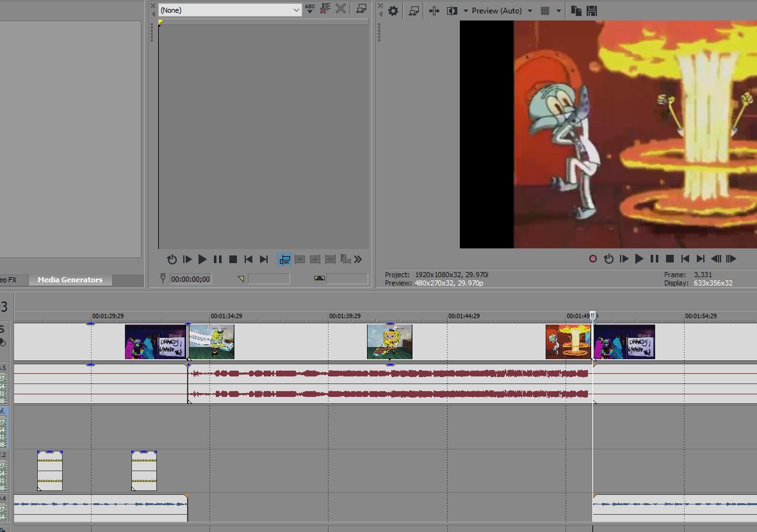Click the timeline playhead cursor handle
Image resolution: width=757 pixels, height=532 pixels.
593,316
